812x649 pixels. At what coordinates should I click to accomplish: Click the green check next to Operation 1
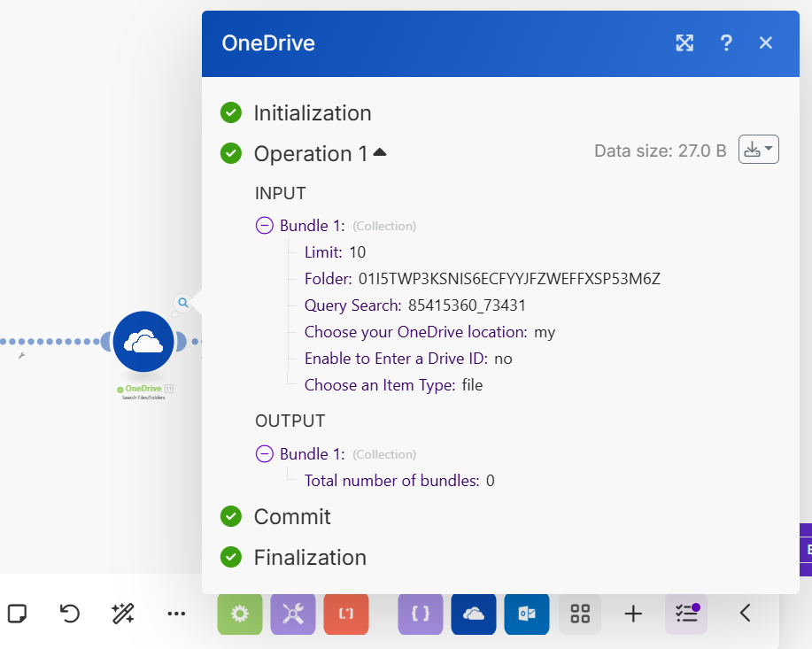231,153
